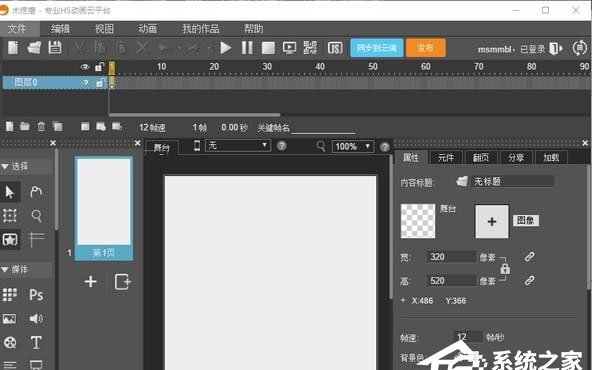Select the star favorites tool
This screenshot has width=592, height=370.
(10, 239)
